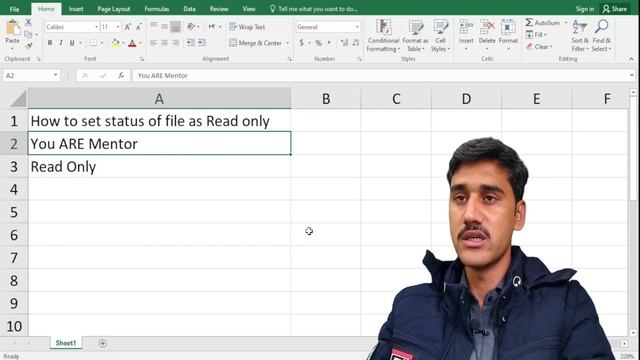Screen dimensions: 640x360
Task: Switch to the Data tab
Action: click(x=189, y=9)
